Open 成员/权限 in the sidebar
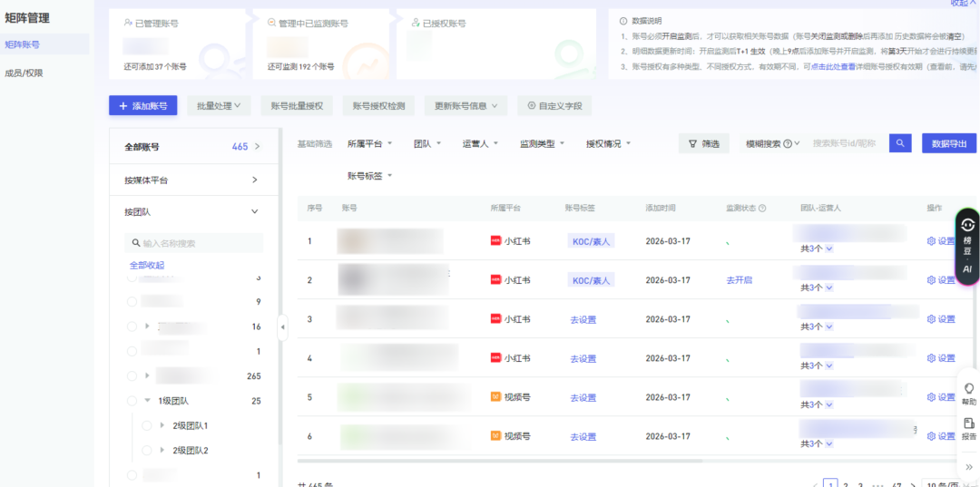Viewport: 980px width, 487px height. [x=24, y=73]
